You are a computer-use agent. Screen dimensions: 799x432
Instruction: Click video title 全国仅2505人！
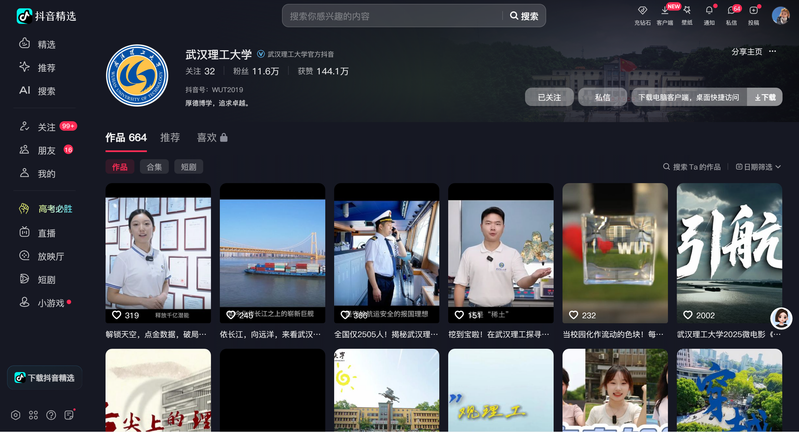pos(386,334)
